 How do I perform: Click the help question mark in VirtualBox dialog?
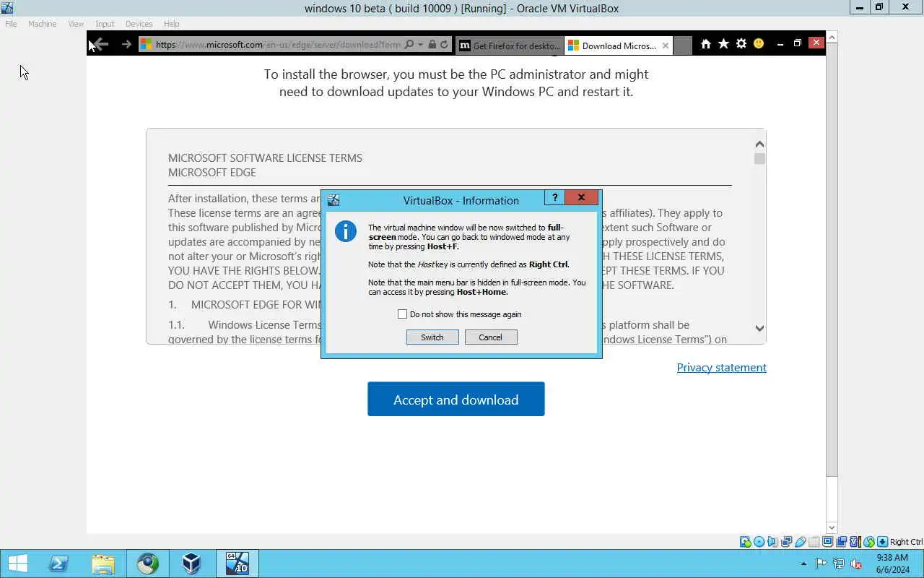coord(554,197)
